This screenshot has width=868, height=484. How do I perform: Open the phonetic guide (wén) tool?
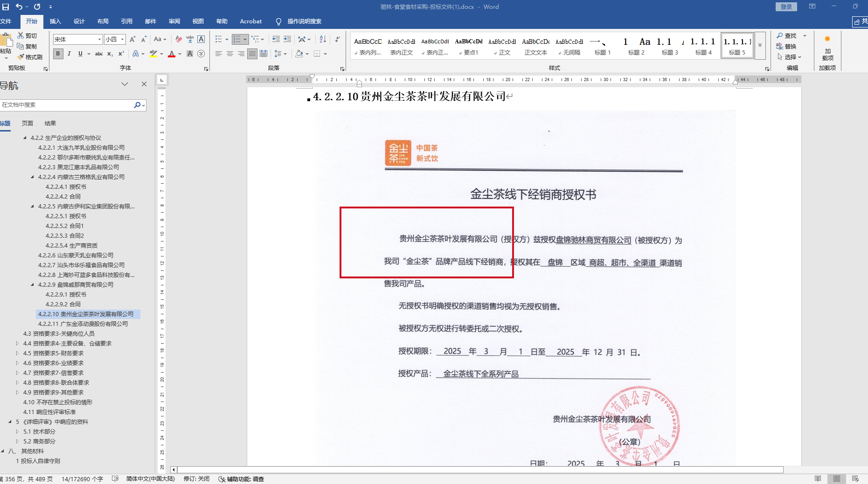(x=190, y=39)
